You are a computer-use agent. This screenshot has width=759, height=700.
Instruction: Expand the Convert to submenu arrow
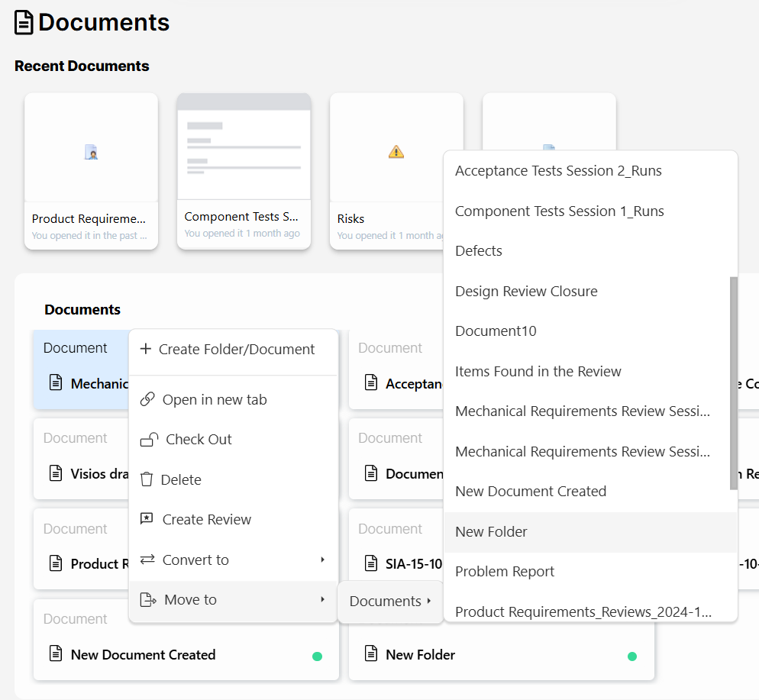point(323,560)
